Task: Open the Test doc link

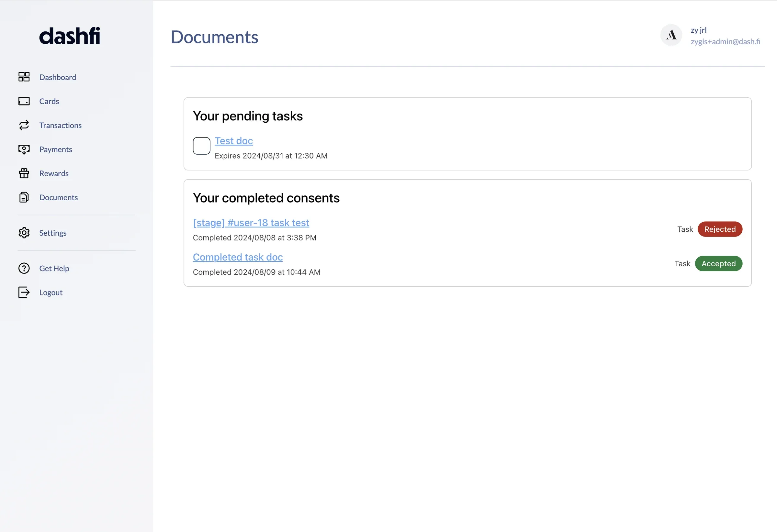Action: (234, 141)
